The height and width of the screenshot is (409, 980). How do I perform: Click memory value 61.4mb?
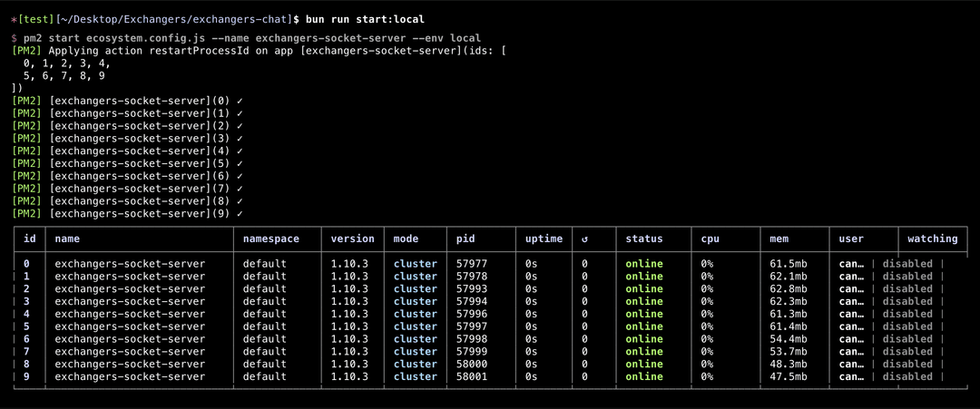pos(789,326)
